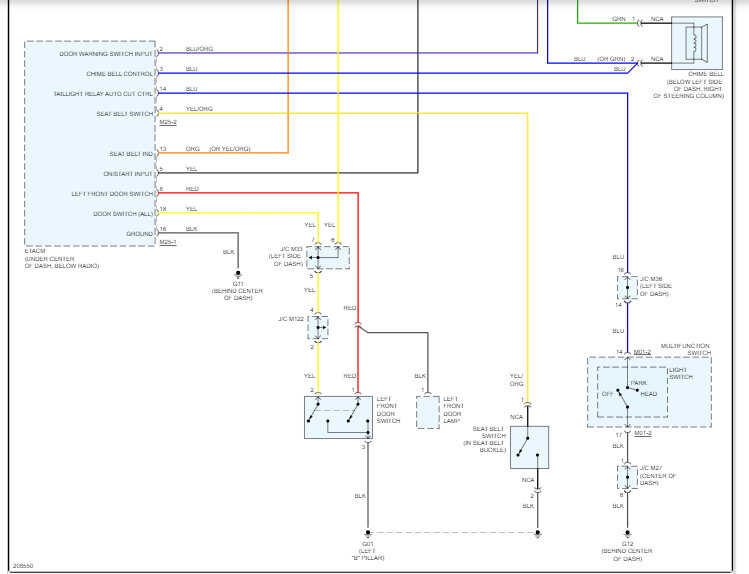This screenshot has width=749, height=574.
Task: Select the GROUND pin label in ETACM
Action: tap(139, 234)
